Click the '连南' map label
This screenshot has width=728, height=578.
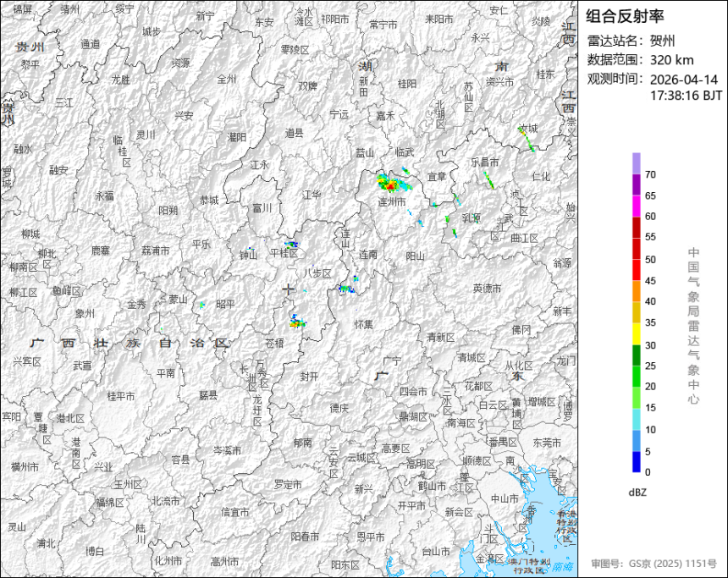tap(368, 255)
